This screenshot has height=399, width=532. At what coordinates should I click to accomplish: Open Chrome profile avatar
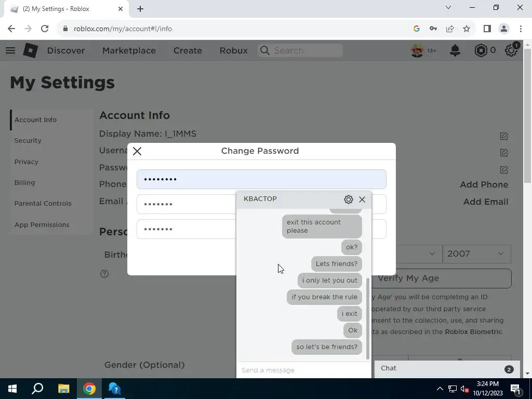[504, 29]
